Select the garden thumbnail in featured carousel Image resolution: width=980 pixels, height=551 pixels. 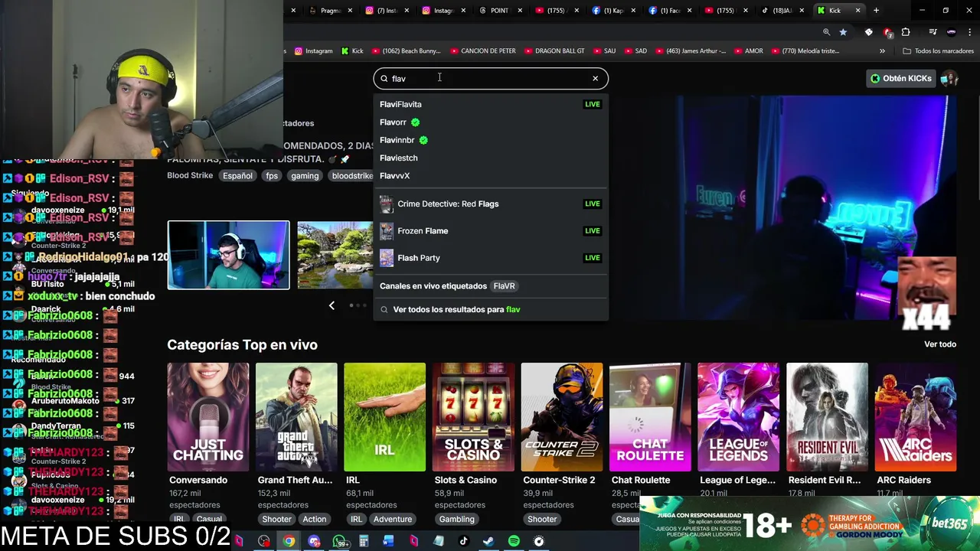[335, 255]
